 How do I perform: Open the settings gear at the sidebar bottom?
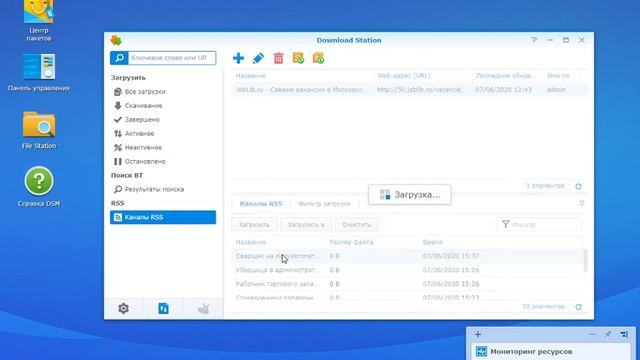[123, 309]
